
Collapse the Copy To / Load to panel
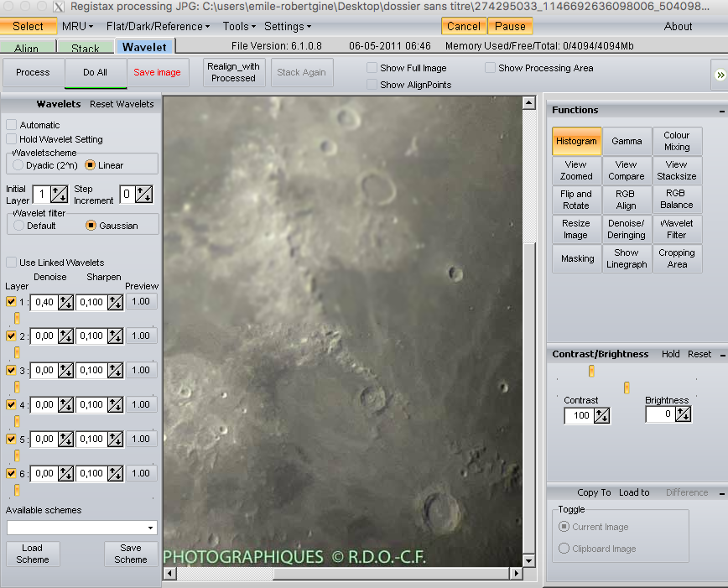(x=722, y=493)
